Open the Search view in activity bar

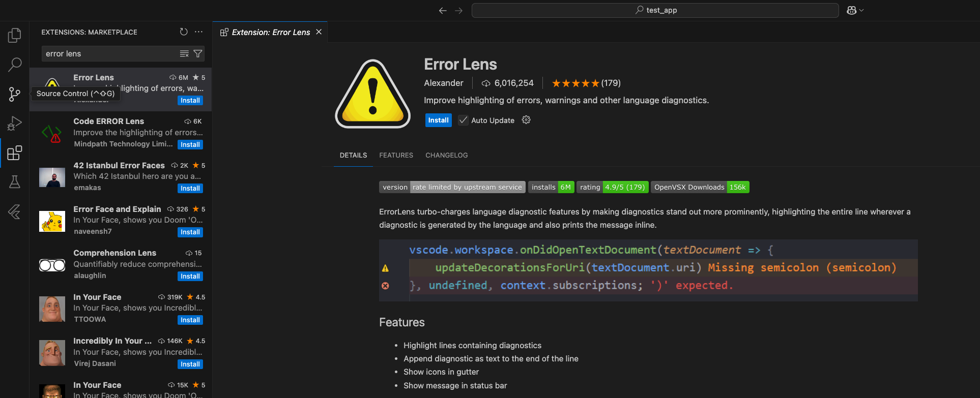click(x=15, y=65)
